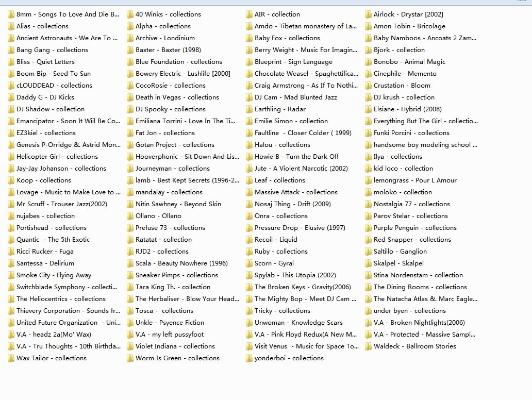Click V.A - Broken Nightlights(2006)
Screen dimensions: 532x400
pyautogui.click(x=419, y=323)
